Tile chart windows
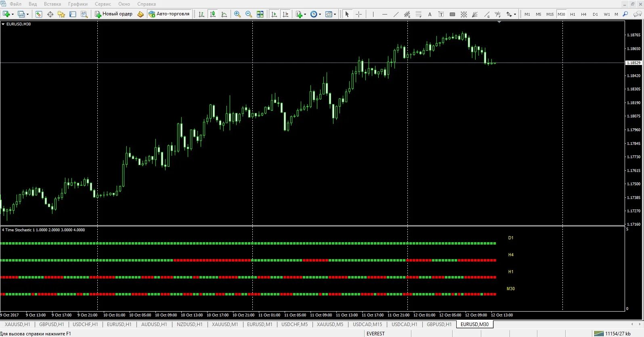Screen dimensions: 644x337 [x=260, y=14]
